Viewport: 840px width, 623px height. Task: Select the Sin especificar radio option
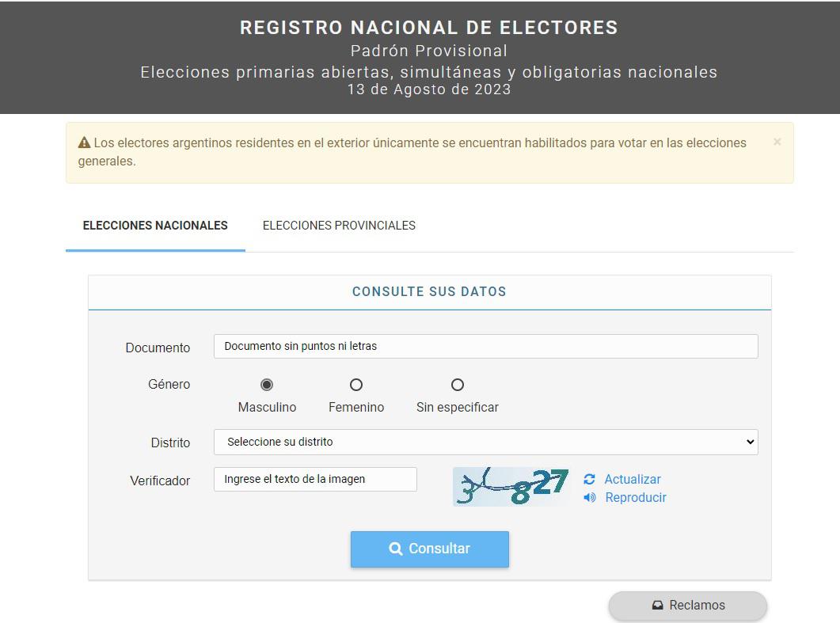(458, 385)
